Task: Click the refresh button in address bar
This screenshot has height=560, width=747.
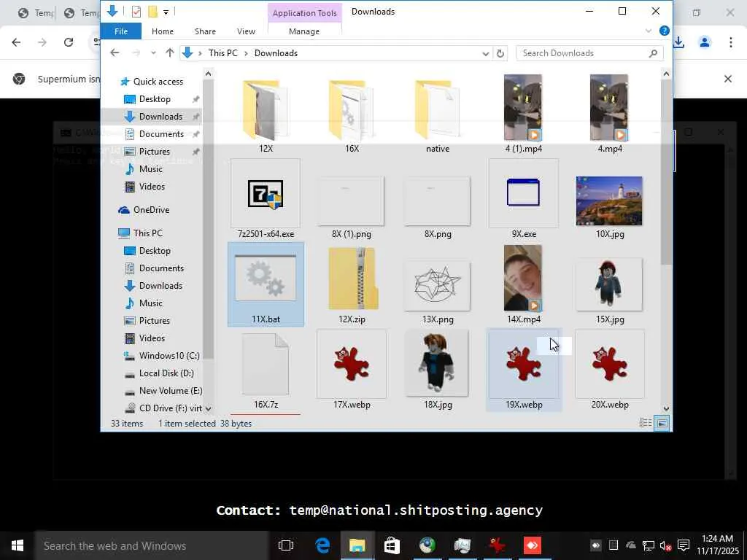Action: 500,53
